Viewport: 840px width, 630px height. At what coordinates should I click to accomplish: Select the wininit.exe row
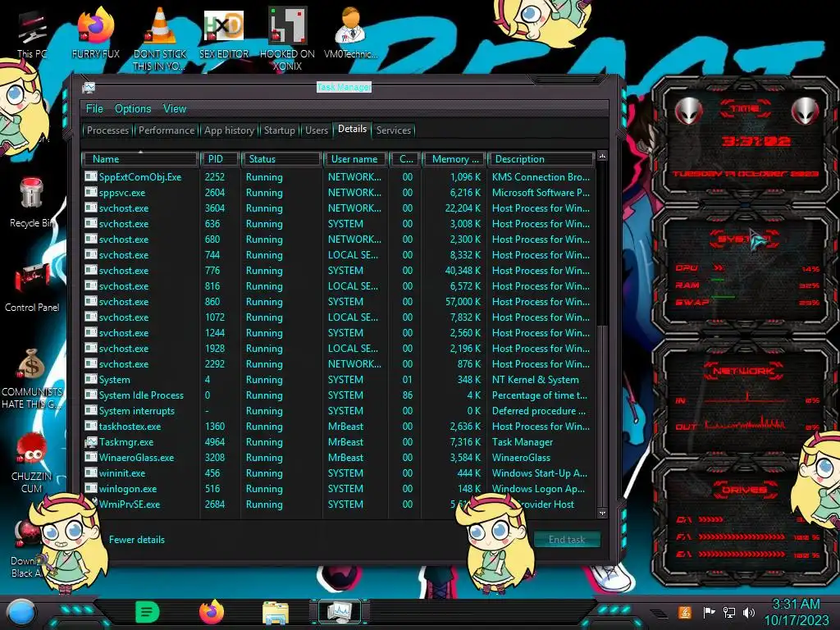point(339,473)
